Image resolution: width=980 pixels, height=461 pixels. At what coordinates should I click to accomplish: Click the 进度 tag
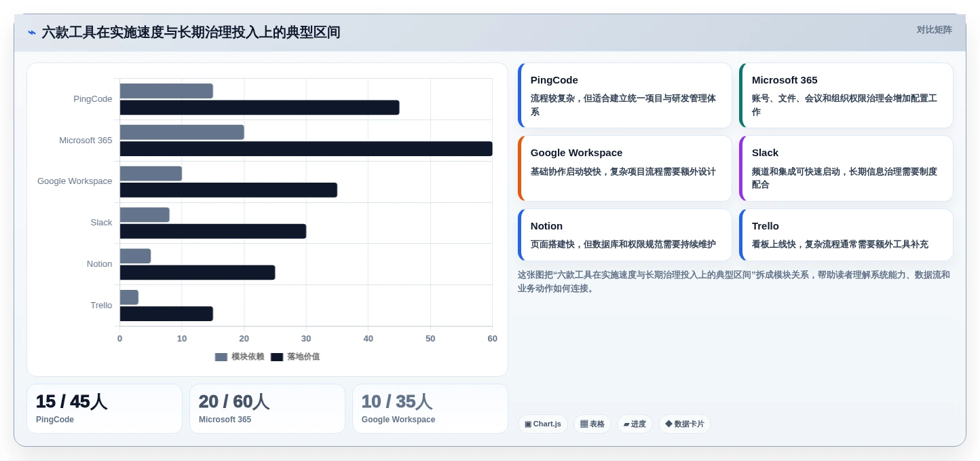pyautogui.click(x=635, y=424)
